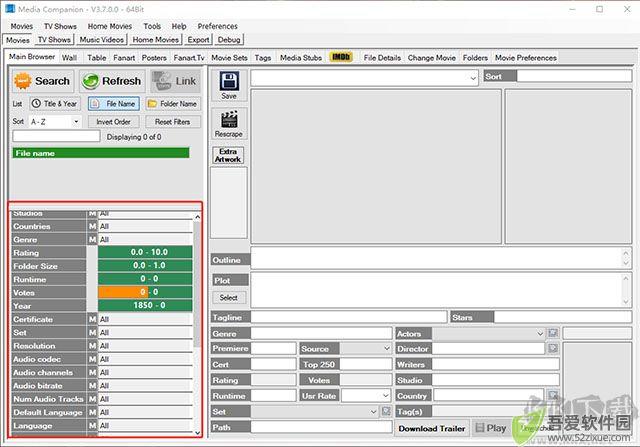Toggle M mode for Genre filter
The width and height of the screenshot is (640, 447).
(x=93, y=239)
